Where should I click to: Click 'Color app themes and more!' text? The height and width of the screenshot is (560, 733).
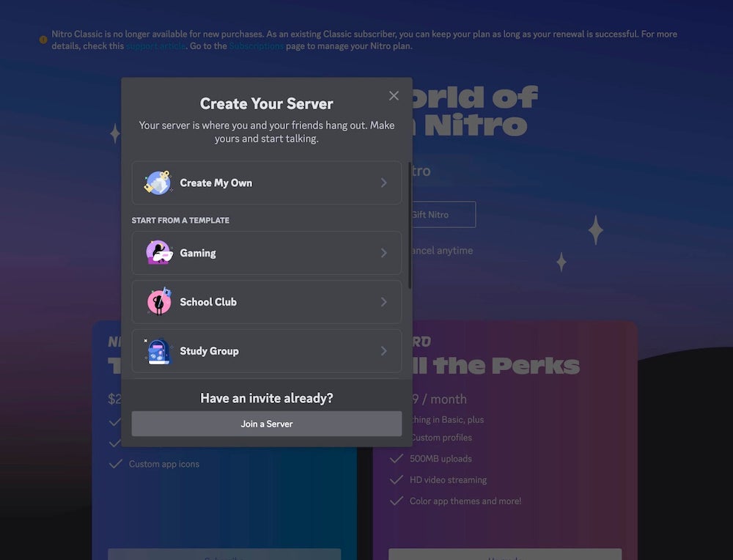[x=465, y=501]
